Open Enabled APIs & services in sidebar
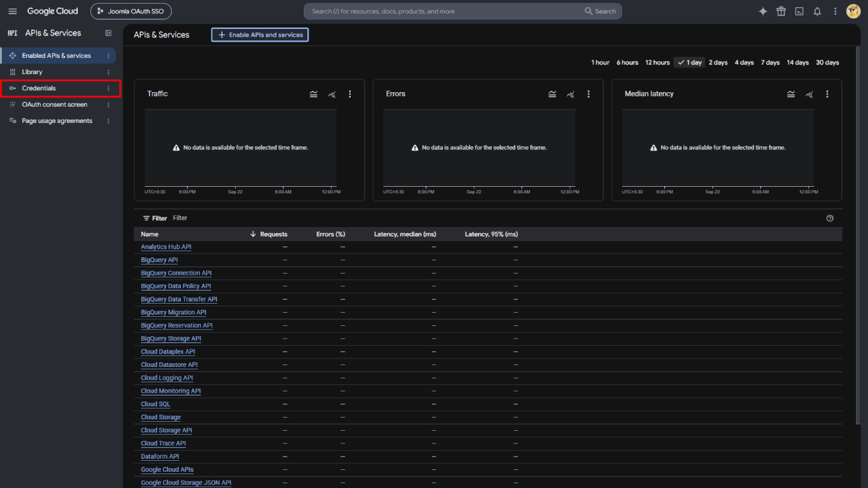868x488 pixels. click(x=58, y=55)
